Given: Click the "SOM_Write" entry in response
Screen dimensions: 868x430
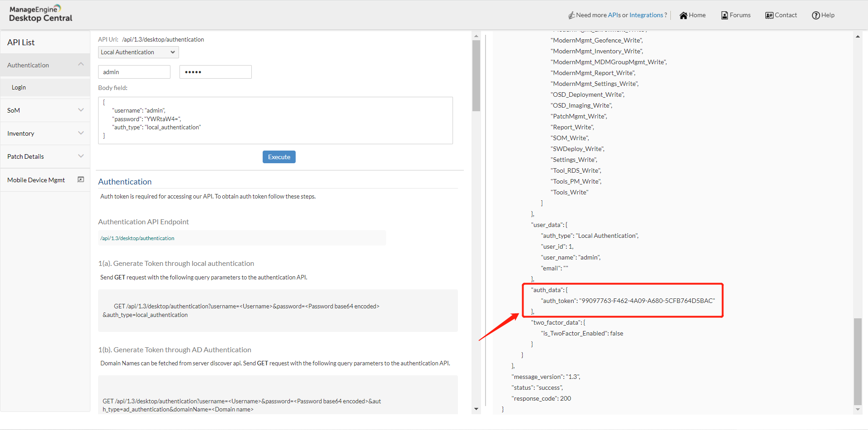Looking at the screenshot, I should tap(570, 138).
